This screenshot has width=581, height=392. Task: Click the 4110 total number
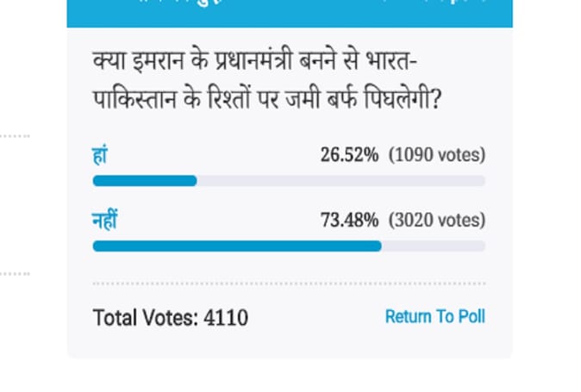tap(226, 318)
